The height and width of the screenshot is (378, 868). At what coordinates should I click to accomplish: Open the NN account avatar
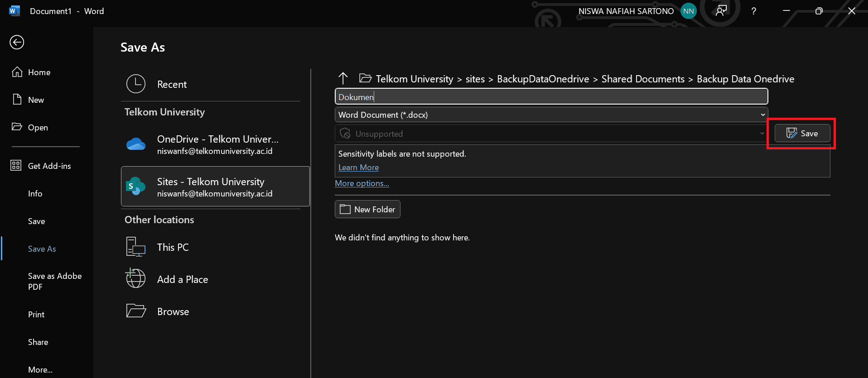[689, 11]
